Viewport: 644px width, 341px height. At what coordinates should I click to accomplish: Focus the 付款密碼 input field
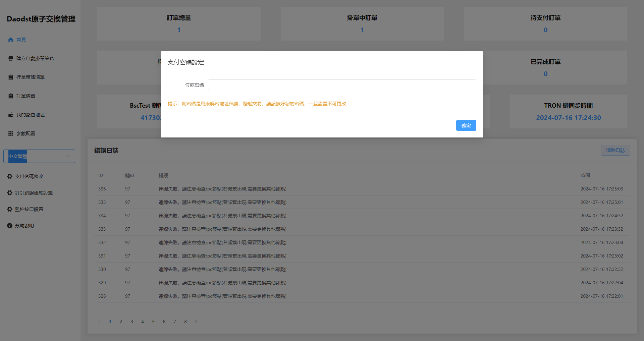(342, 85)
